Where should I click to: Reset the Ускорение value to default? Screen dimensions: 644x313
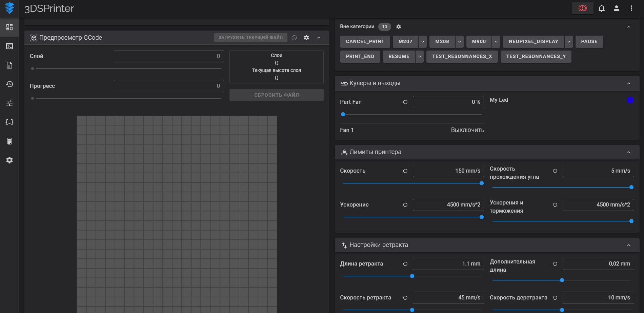click(405, 205)
